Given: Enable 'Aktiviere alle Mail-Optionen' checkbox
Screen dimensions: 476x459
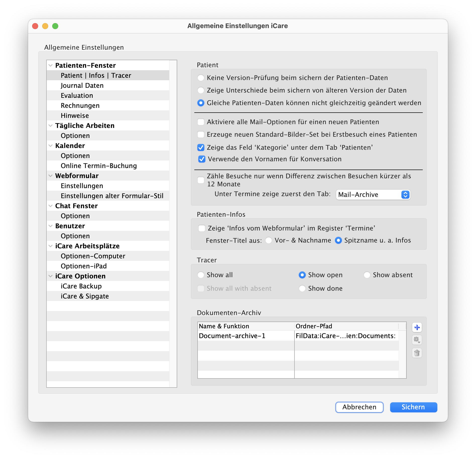Looking at the screenshot, I should click(x=201, y=122).
